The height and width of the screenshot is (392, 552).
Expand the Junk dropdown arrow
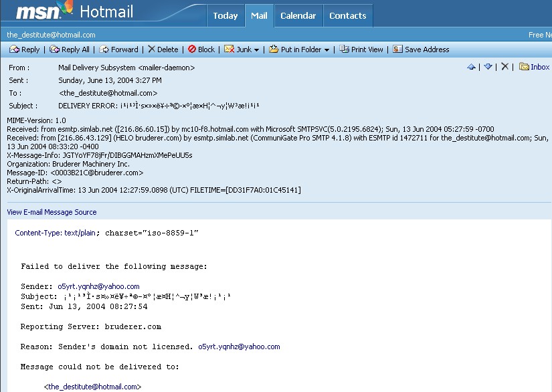click(x=256, y=50)
